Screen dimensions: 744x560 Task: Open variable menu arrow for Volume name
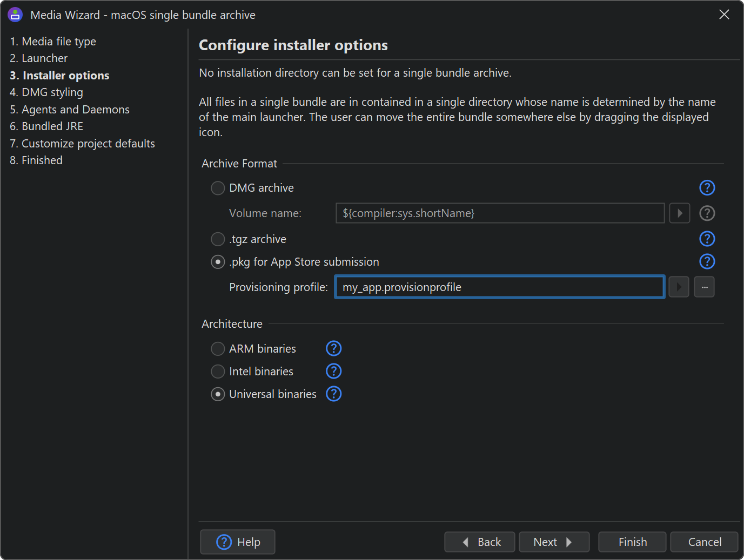[x=679, y=213]
